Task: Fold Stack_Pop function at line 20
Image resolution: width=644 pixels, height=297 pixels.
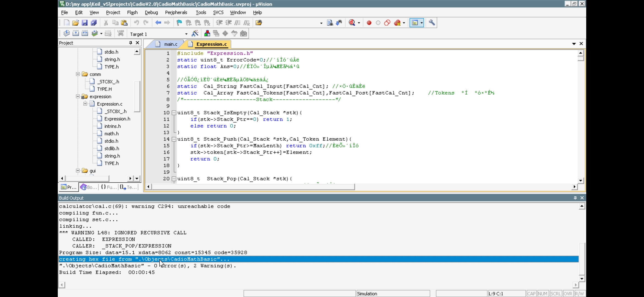Action: [x=174, y=179]
